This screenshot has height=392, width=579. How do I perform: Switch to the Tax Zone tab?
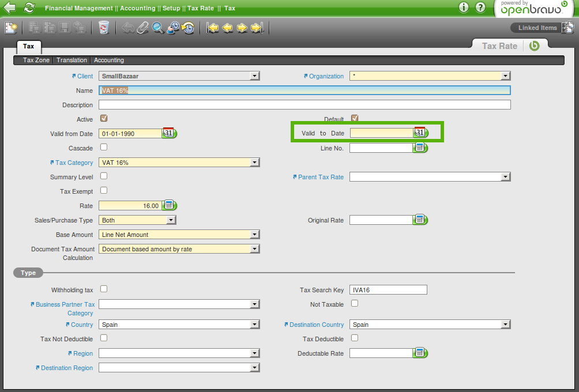click(x=36, y=60)
